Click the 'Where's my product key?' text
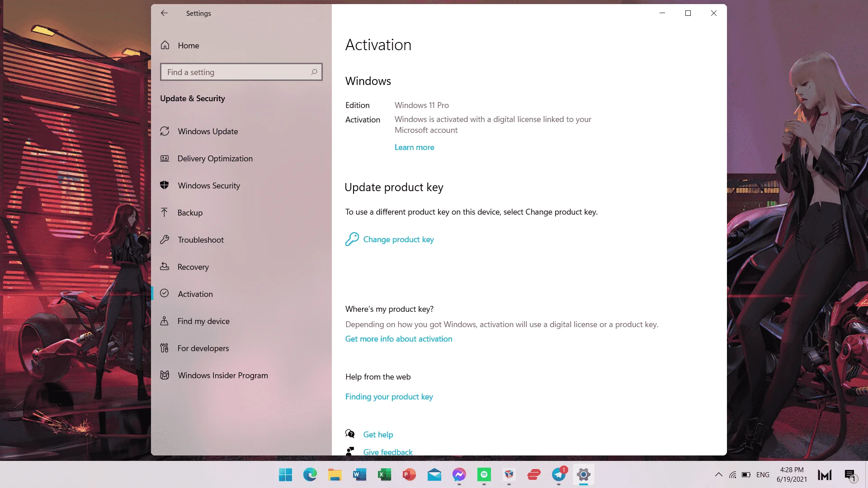The image size is (868, 488). pyautogui.click(x=389, y=309)
